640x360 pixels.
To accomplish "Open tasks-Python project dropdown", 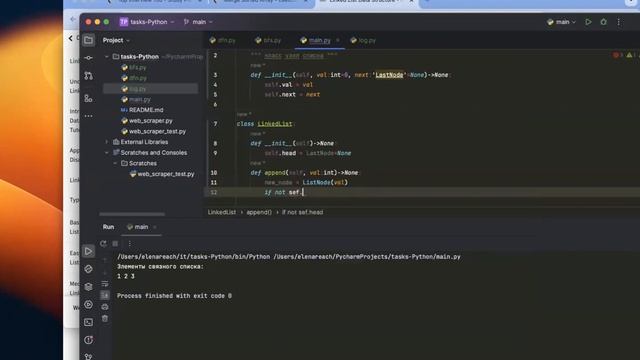I will (147, 22).
